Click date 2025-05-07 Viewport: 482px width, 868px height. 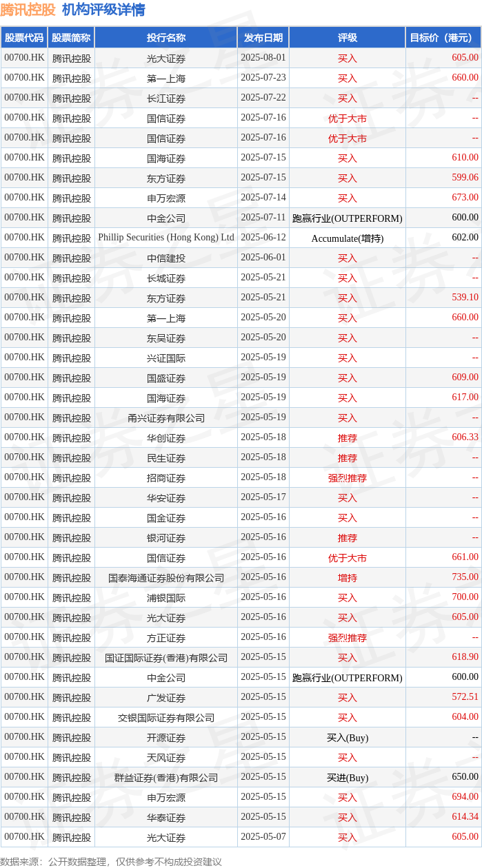(x=263, y=837)
